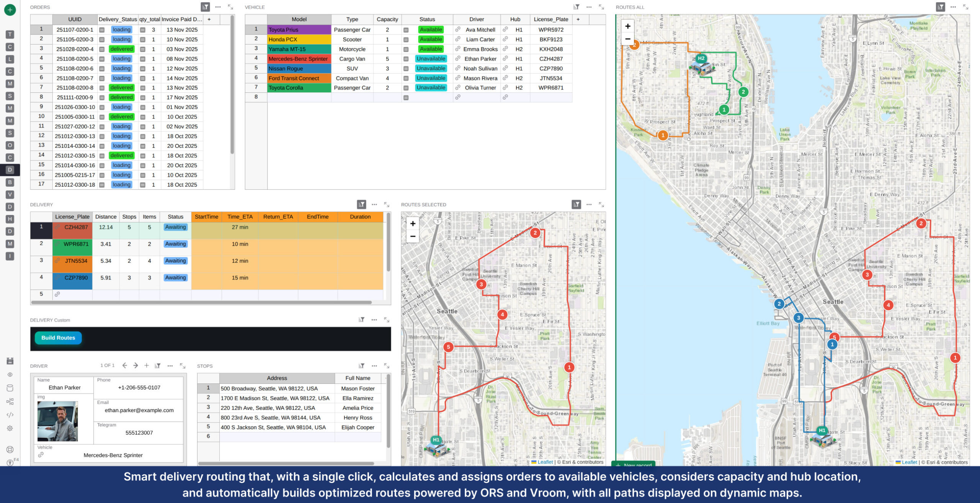Screen dimensions: 980x503
Task: Open the database icon in left sidebar
Action: coord(10,388)
